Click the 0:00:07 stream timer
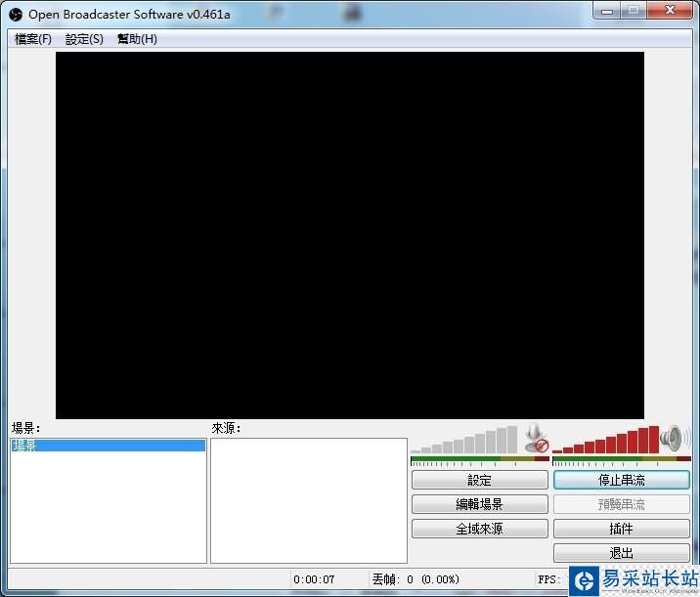This screenshot has width=700, height=597. coord(314,579)
